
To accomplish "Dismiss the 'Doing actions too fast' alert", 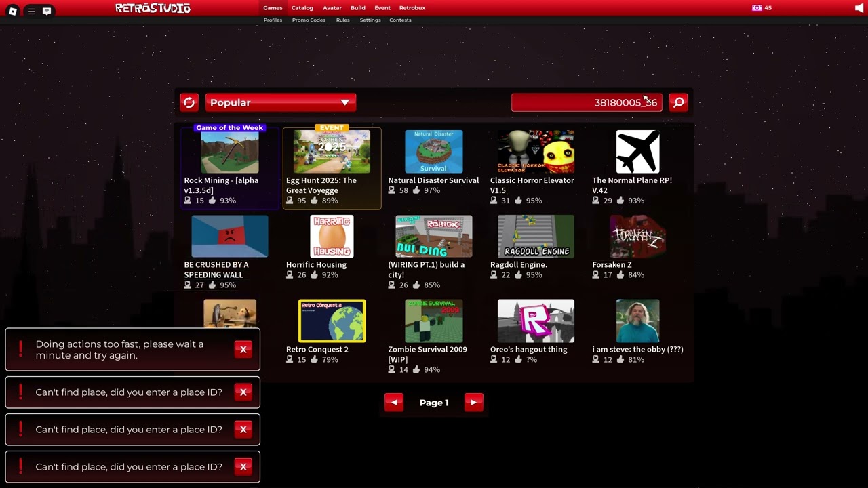I will click(243, 349).
